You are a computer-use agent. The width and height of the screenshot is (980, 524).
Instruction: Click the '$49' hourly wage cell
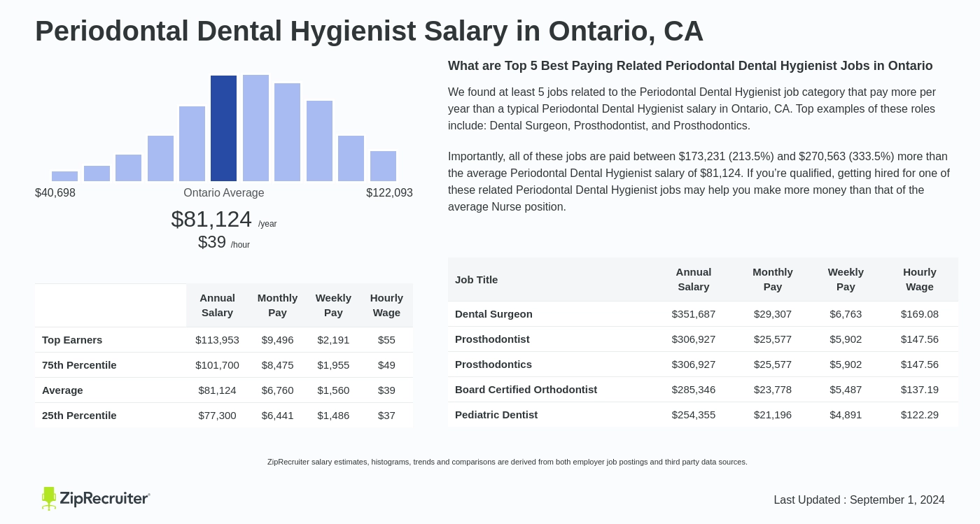click(x=386, y=365)
